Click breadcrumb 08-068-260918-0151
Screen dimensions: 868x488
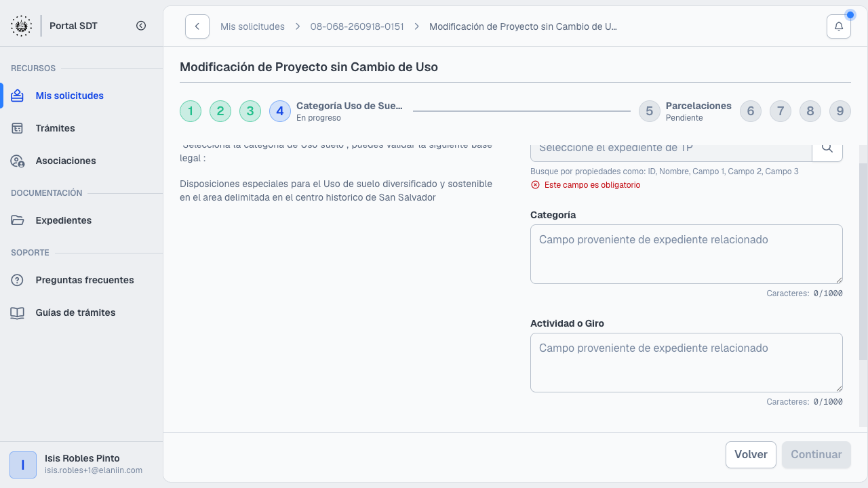(357, 26)
